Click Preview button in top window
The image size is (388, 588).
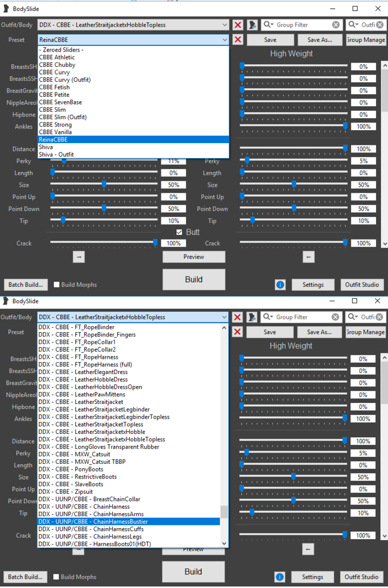(193, 257)
